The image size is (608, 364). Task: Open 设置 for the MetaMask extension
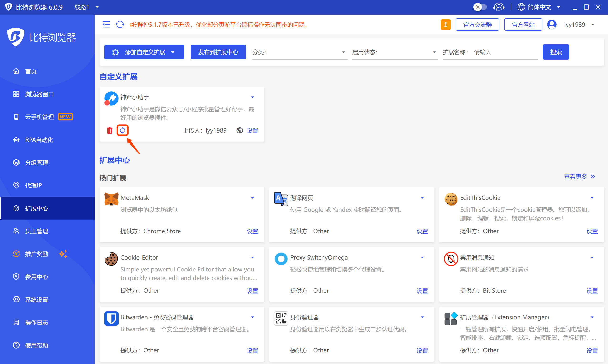[252, 231]
